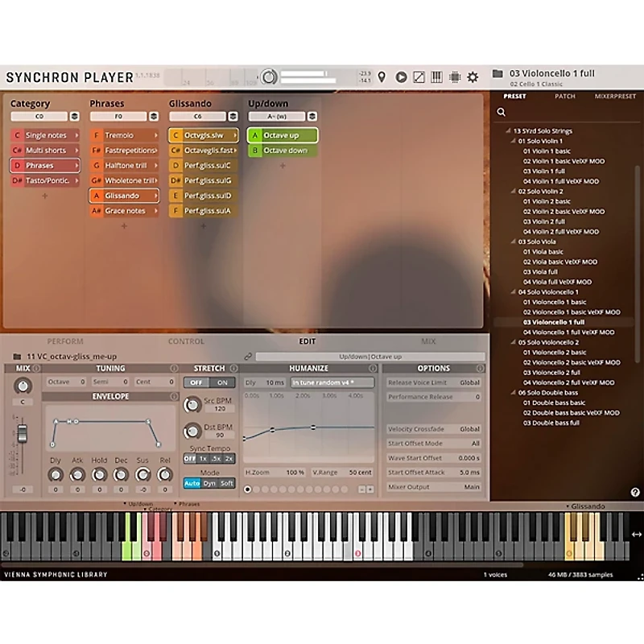The width and height of the screenshot is (644, 644).
Task: Load the 01 Double bass basic preset
Action: pyautogui.click(x=554, y=402)
